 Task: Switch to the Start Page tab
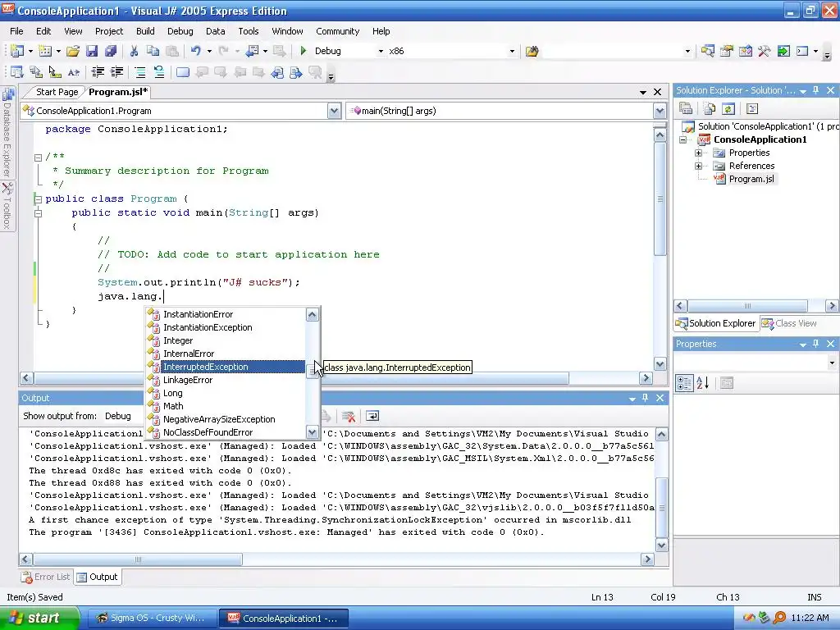pos(55,92)
